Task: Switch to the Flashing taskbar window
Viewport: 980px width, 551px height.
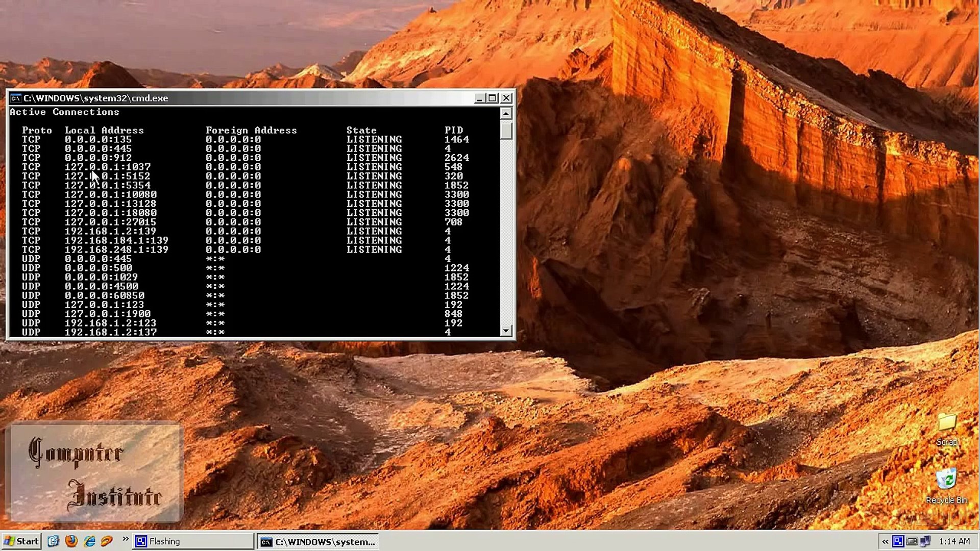Action: (x=193, y=541)
